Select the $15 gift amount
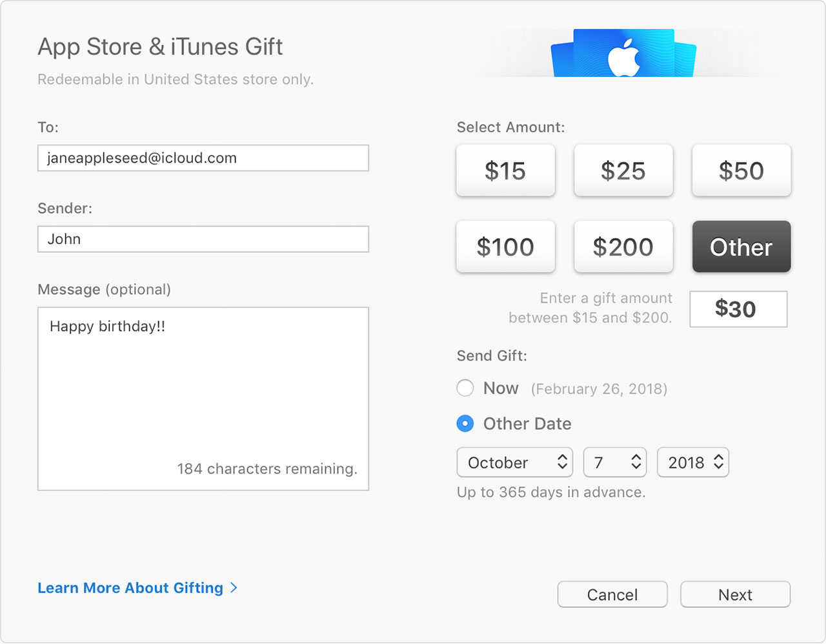The width and height of the screenshot is (826, 644). pos(505,170)
